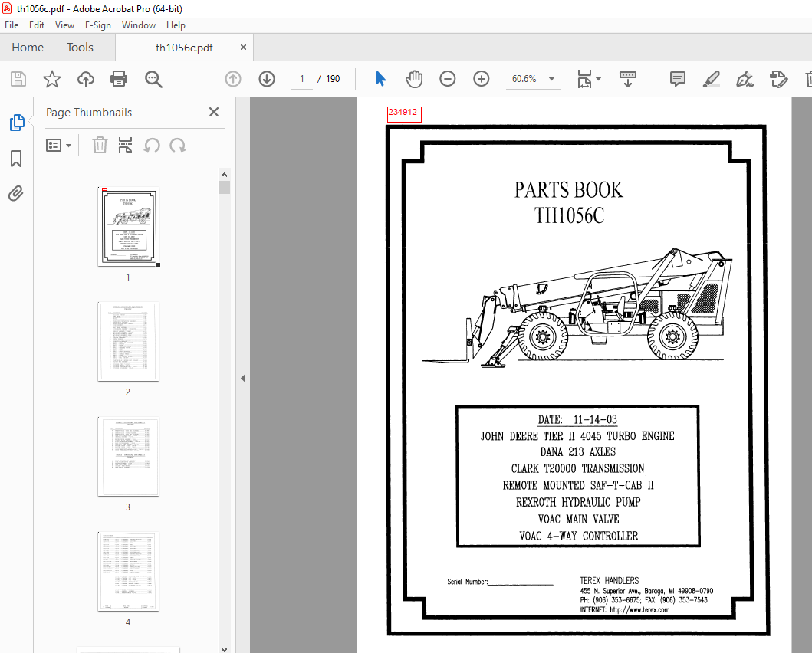Open thumbnail options dropdown menu
Screen dimensions: 812x653
tap(58, 146)
